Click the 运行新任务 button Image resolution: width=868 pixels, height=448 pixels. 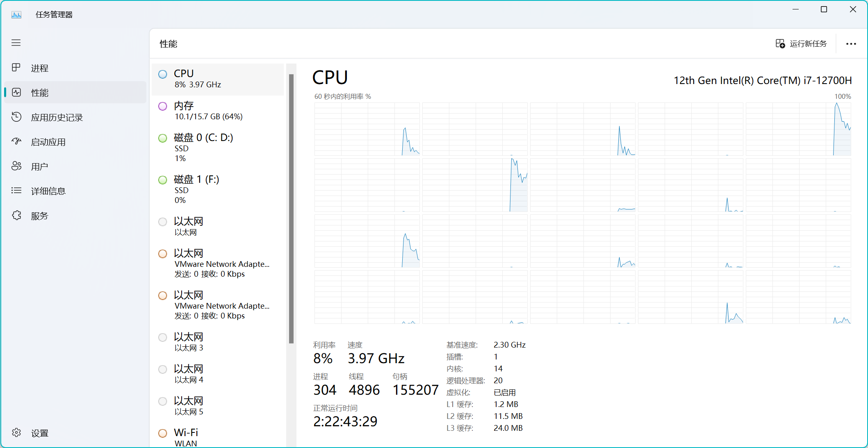[801, 44]
